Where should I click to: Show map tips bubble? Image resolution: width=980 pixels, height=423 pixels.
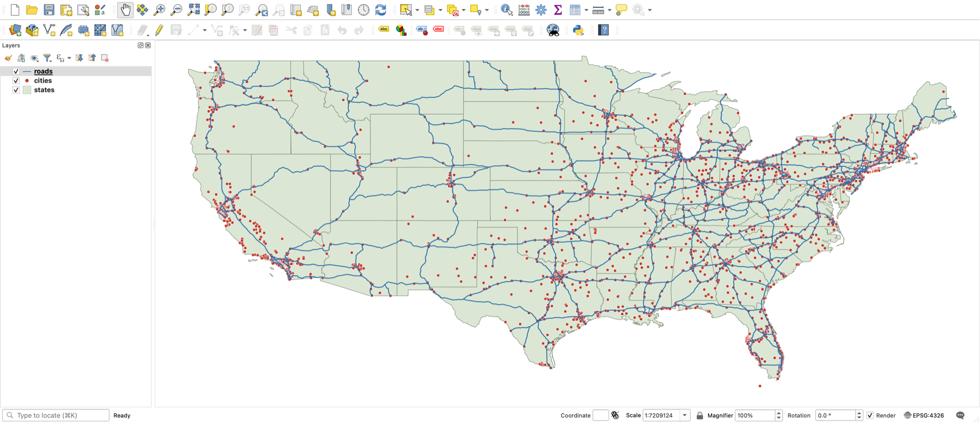(x=621, y=10)
